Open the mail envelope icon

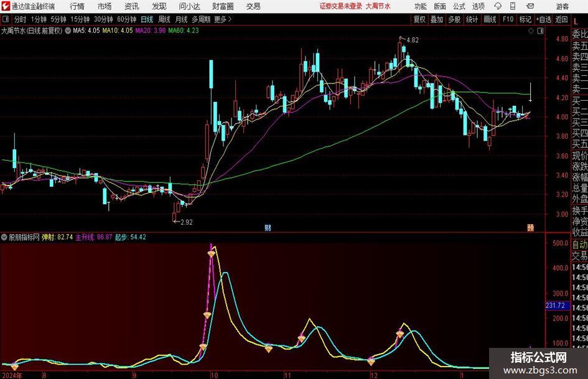coord(530,6)
